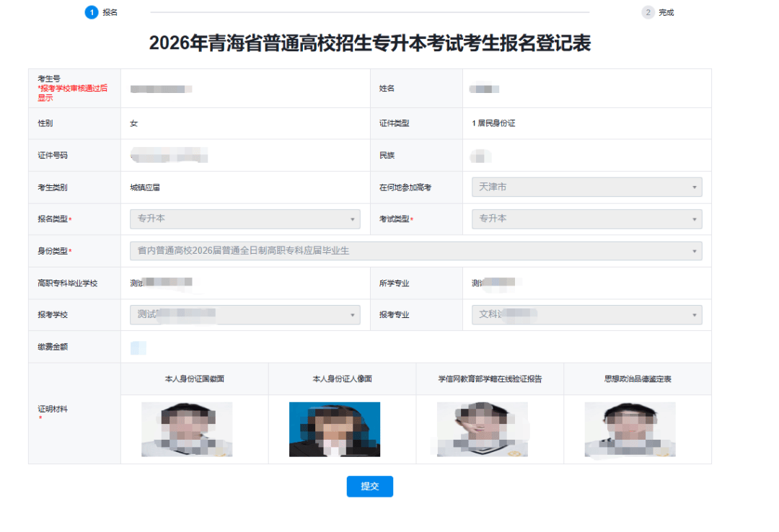
Task: Expand the 报考专业 dropdown
Action: tap(586, 315)
